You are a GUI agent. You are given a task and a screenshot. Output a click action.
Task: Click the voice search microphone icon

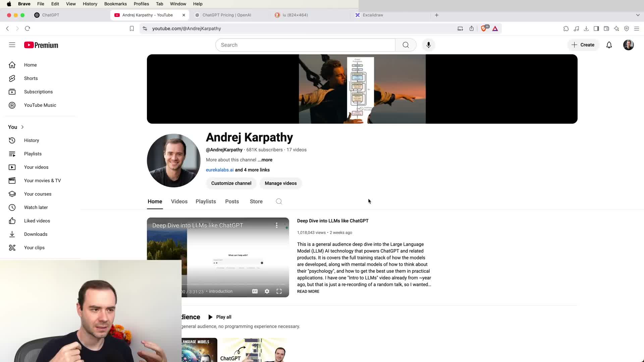[x=428, y=45]
